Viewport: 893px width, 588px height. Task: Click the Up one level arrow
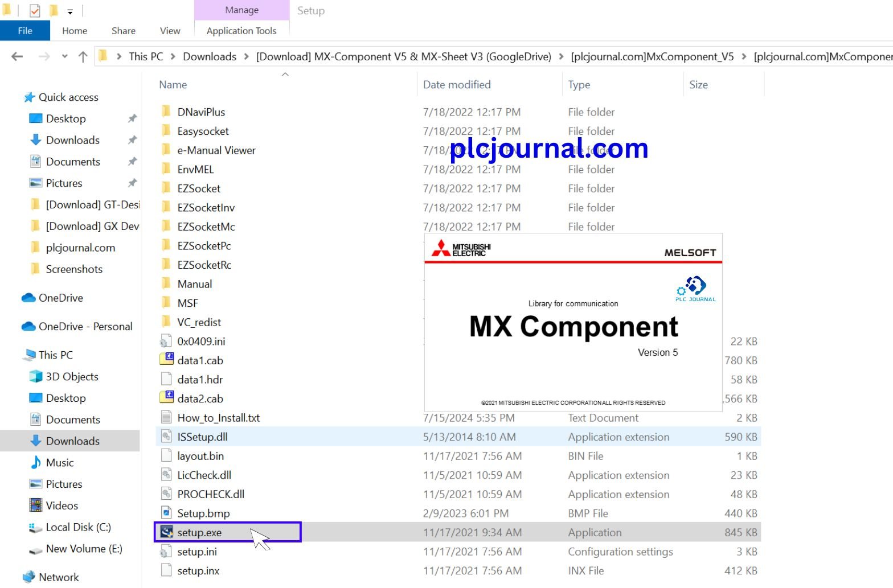click(83, 56)
